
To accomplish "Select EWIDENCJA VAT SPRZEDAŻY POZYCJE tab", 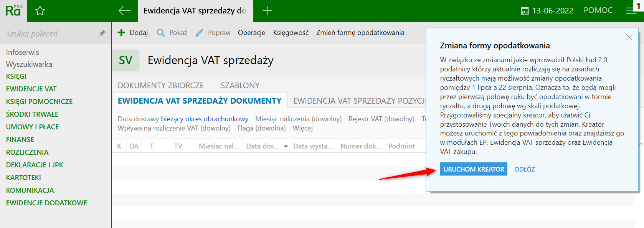I will pyautogui.click(x=359, y=101).
